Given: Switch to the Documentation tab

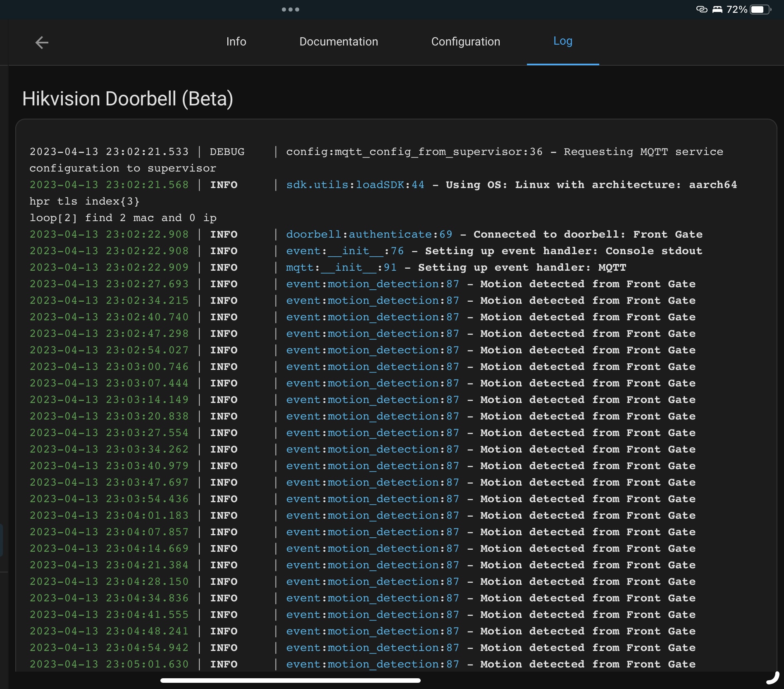Looking at the screenshot, I should tap(338, 42).
